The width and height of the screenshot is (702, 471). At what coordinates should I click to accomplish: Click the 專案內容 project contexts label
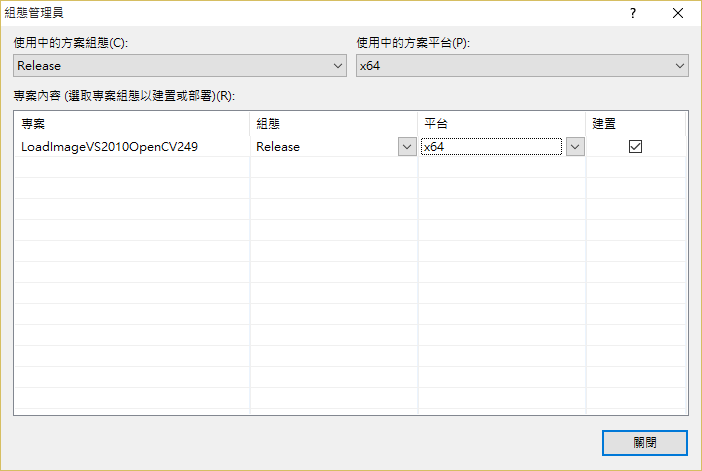[x=124, y=96]
